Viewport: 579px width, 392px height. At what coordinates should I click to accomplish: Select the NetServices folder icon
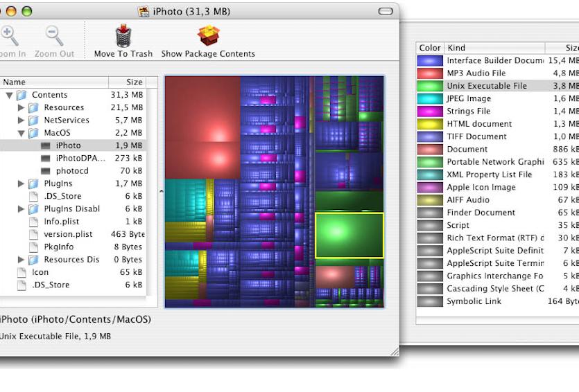click(x=33, y=121)
